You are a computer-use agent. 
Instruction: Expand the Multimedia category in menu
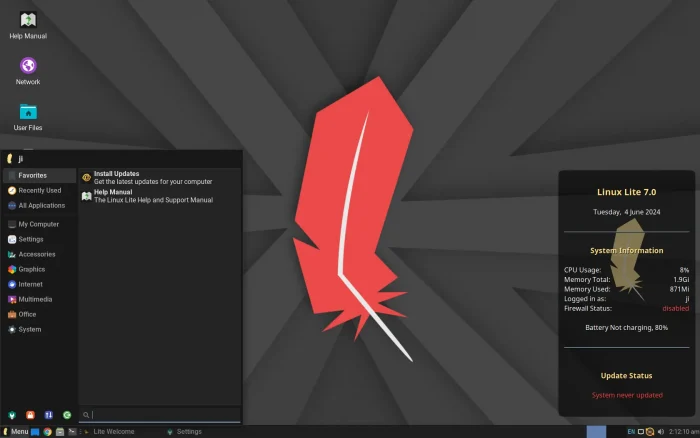(x=35, y=299)
